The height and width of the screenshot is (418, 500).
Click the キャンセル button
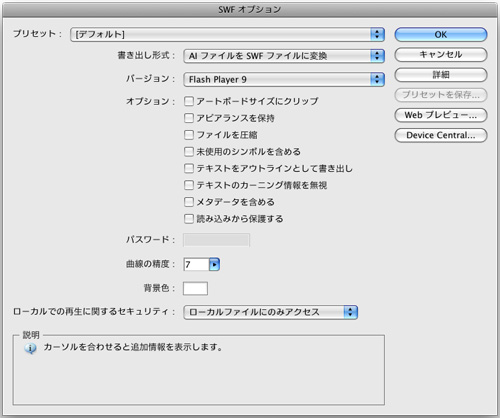(441, 55)
